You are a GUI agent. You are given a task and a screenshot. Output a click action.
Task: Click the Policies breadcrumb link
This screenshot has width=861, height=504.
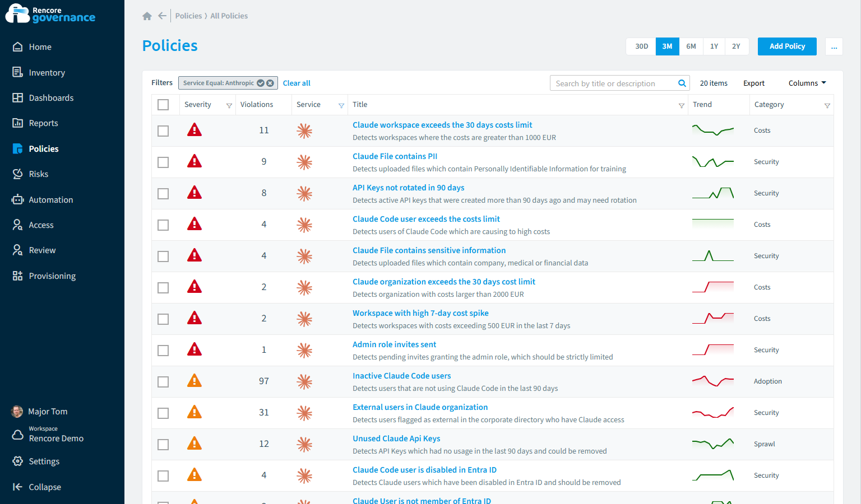[188, 16]
